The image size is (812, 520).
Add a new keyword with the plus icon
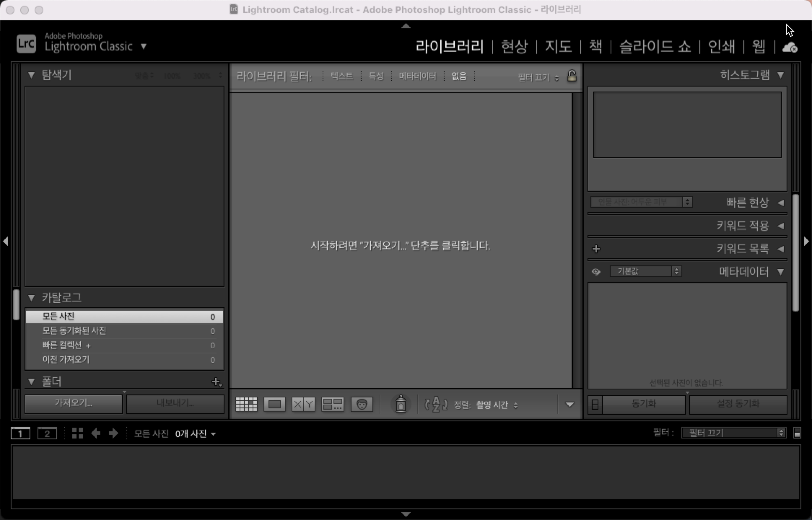pos(596,248)
